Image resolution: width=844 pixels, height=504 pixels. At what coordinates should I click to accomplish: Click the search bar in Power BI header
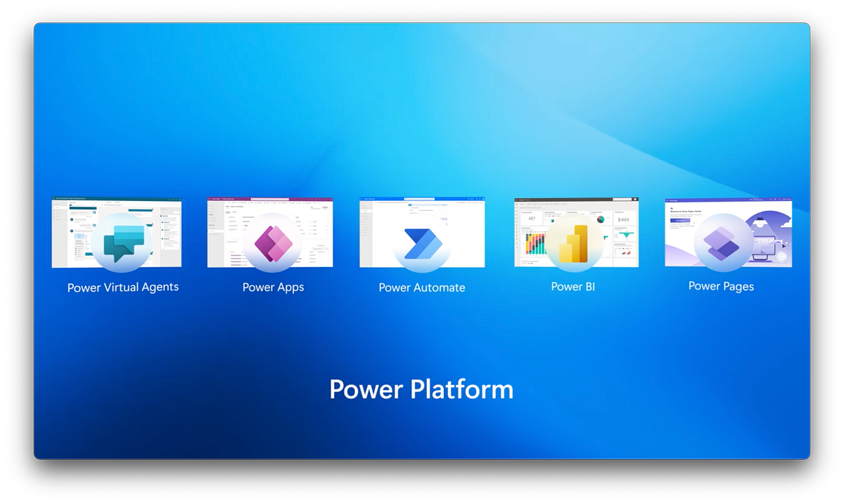click(x=622, y=199)
